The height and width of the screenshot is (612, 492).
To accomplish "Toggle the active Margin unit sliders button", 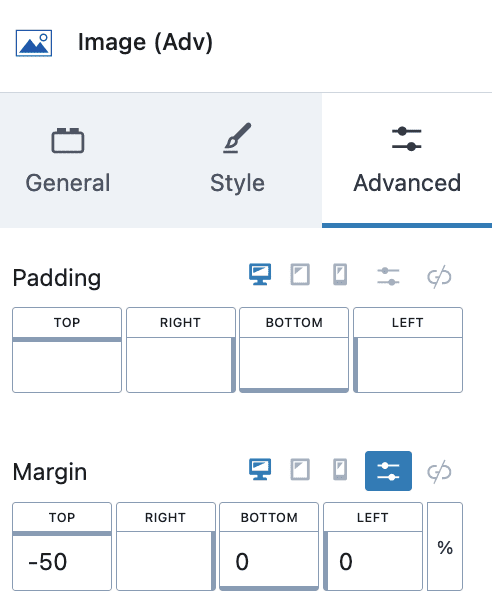I will 388,471.
